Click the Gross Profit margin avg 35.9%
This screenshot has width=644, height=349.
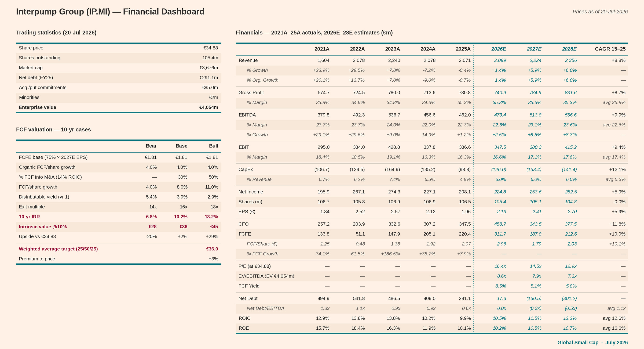pos(614,103)
